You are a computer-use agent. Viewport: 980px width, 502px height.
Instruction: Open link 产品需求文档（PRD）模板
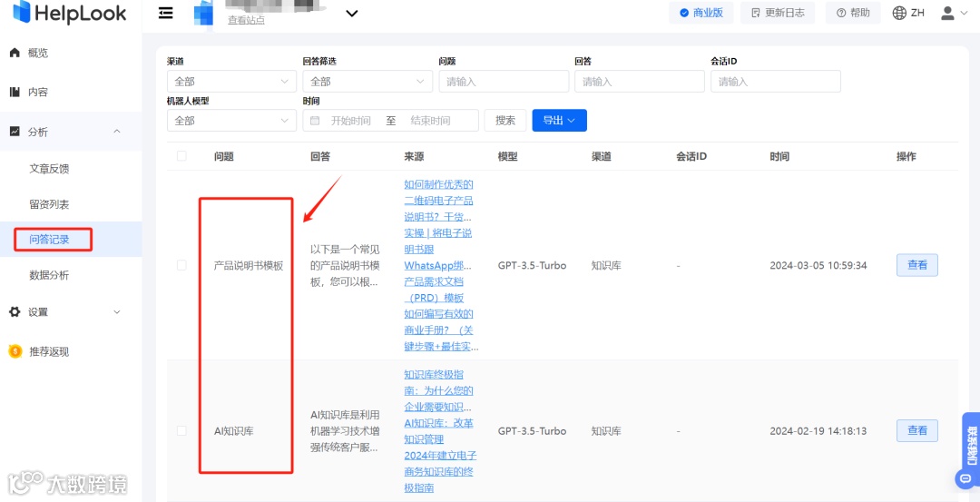pyautogui.click(x=435, y=290)
